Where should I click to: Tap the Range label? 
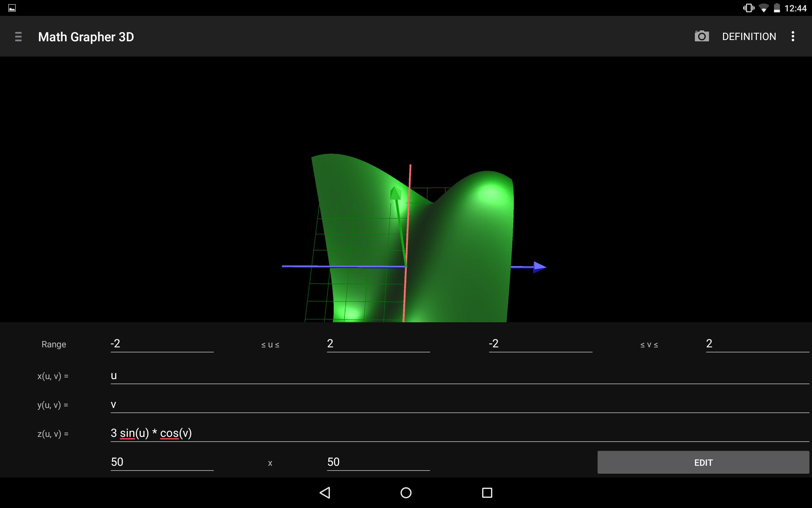54,344
